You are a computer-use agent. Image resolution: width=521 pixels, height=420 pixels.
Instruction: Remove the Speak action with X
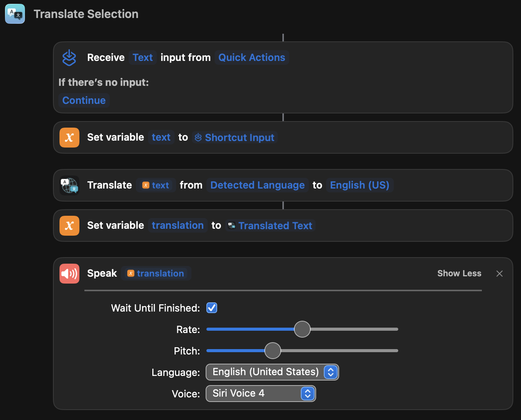point(499,274)
